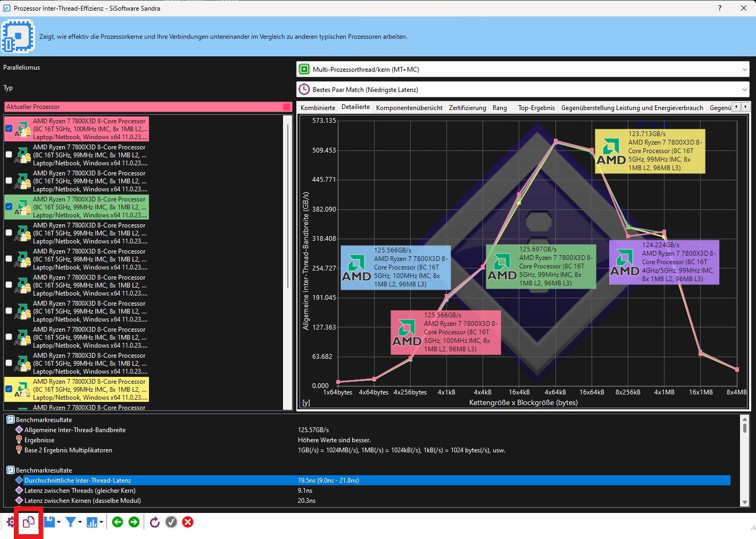Open the Top-Ergebnis tab

pyautogui.click(x=536, y=107)
